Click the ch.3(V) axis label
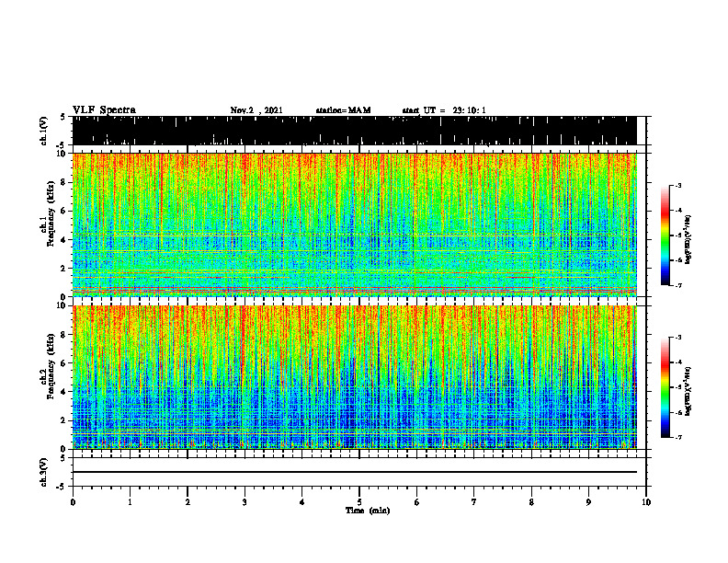Image resolution: width=728 pixels, height=563 pixels. coord(44,472)
